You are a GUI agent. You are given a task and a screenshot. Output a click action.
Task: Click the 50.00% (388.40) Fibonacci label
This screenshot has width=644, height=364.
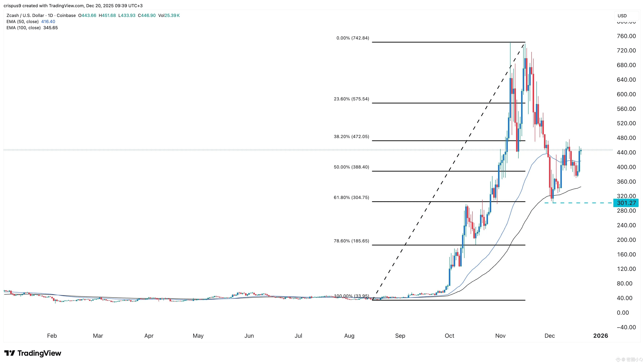click(351, 167)
